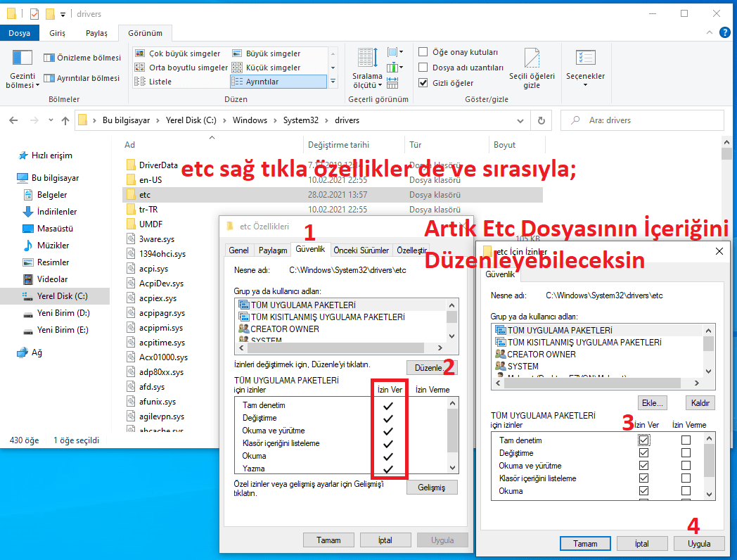
Task: Switch to the Paylaş ribbon tab
Action: 96,33
